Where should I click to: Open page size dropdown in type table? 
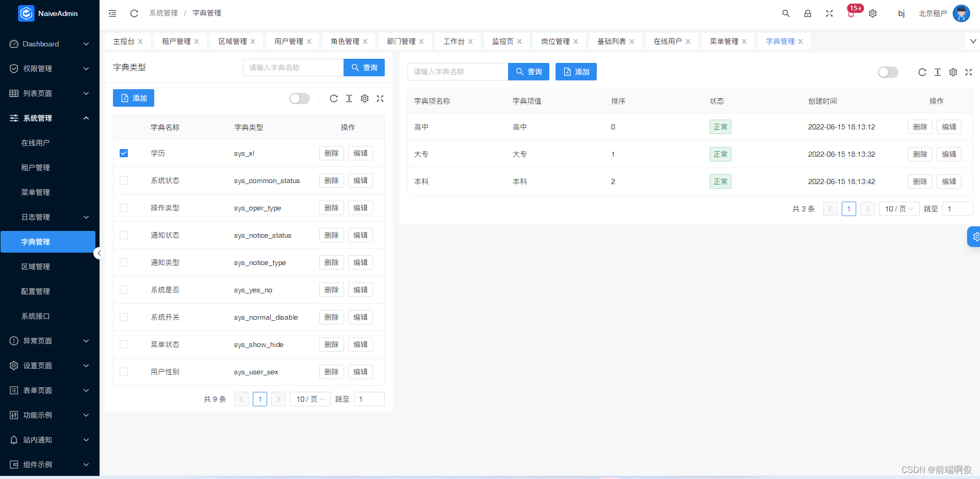click(311, 399)
